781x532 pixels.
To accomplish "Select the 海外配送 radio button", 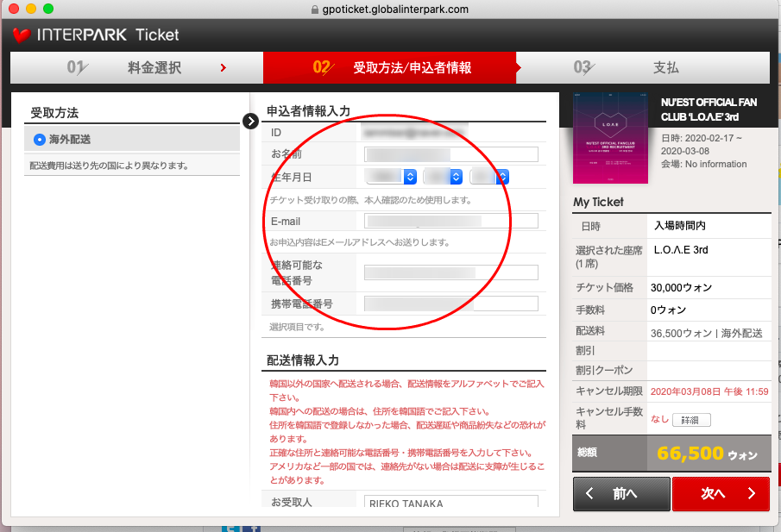I will (40, 140).
